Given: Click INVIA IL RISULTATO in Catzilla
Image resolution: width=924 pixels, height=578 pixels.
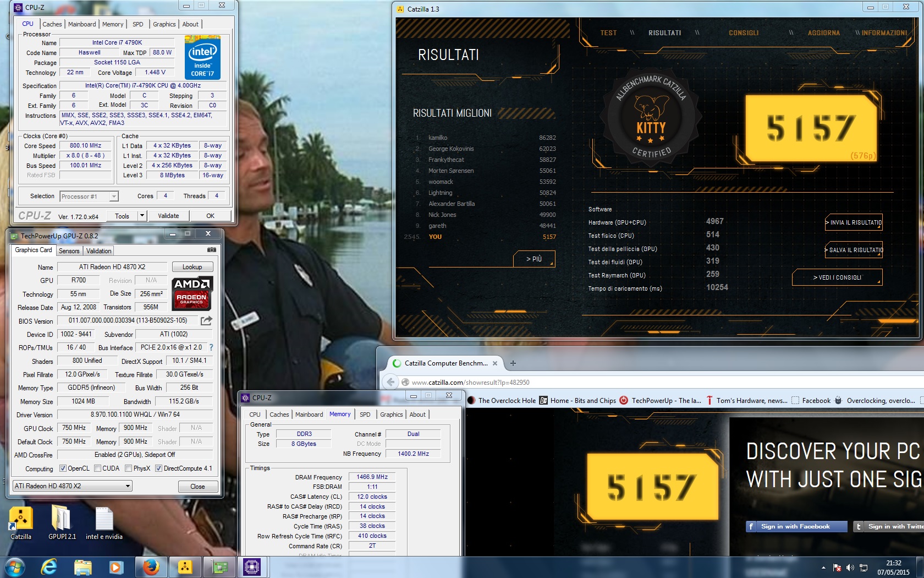Looking at the screenshot, I should (x=854, y=222).
